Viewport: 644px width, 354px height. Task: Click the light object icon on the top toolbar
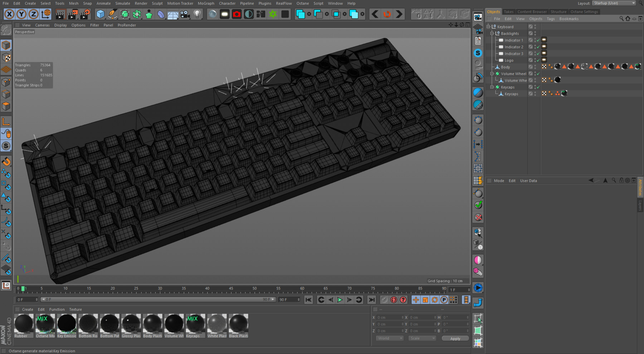click(x=197, y=14)
